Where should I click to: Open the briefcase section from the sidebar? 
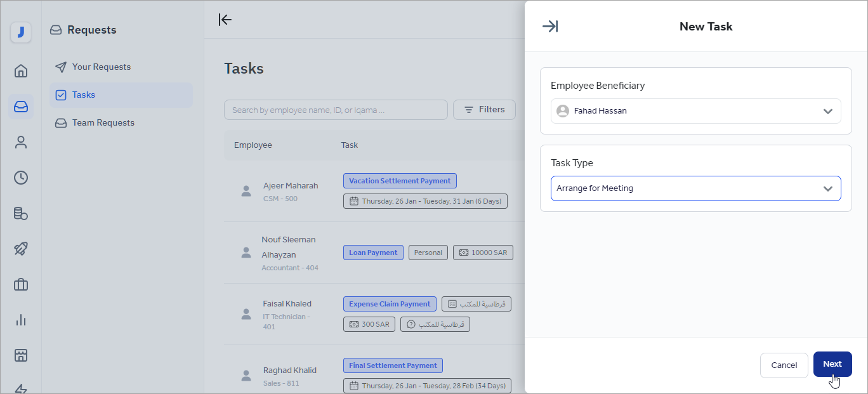click(21, 284)
